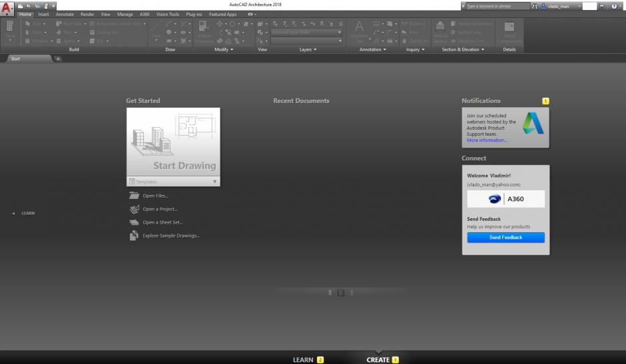This screenshot has height=364, width=626.
Task: Expand the Layers panel
Action: [x=308, y=49]
